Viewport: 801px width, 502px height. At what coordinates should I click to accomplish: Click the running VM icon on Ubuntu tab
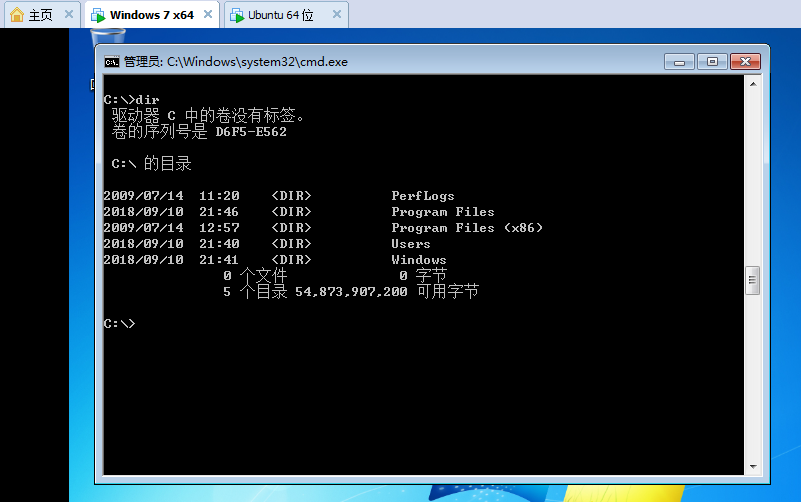[237, 15]
